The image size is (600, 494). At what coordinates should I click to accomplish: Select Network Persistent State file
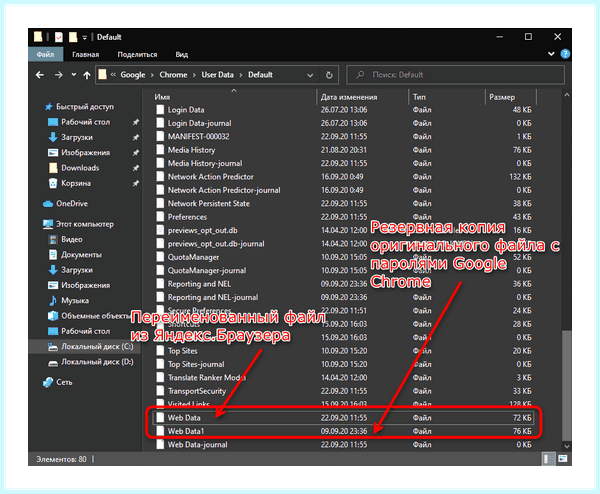(209, 204)
